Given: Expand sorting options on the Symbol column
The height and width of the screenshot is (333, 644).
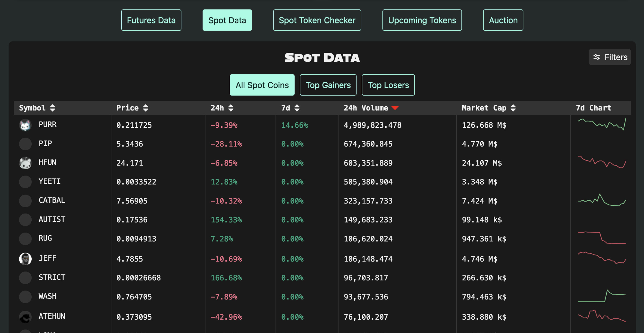Looking at the screenshot, I should 52,108.
